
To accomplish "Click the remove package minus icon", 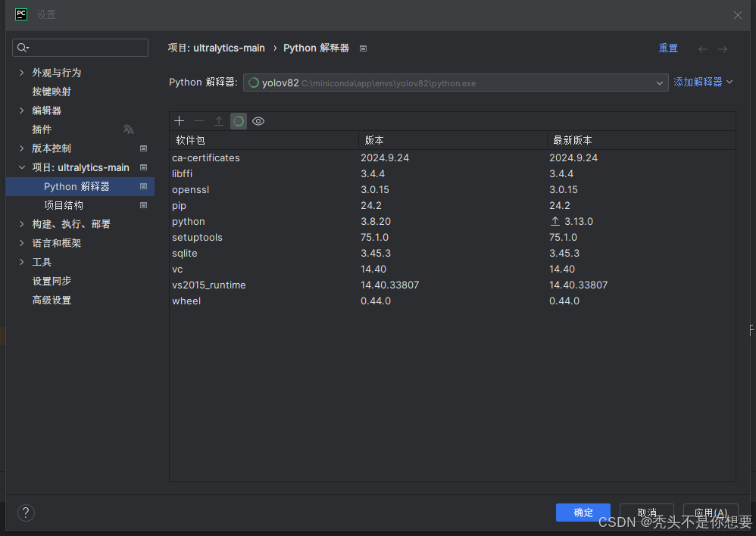I will pos(198,121).
